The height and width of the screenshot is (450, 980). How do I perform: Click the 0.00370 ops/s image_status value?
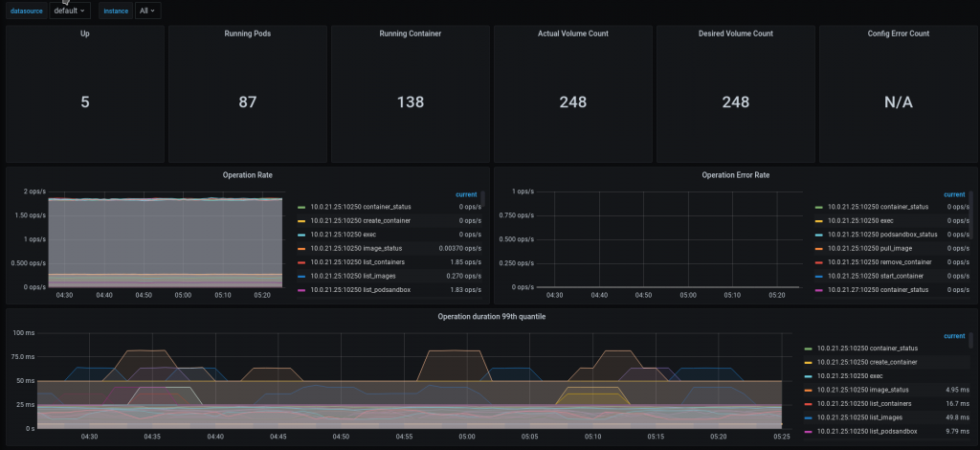[460, 248]
